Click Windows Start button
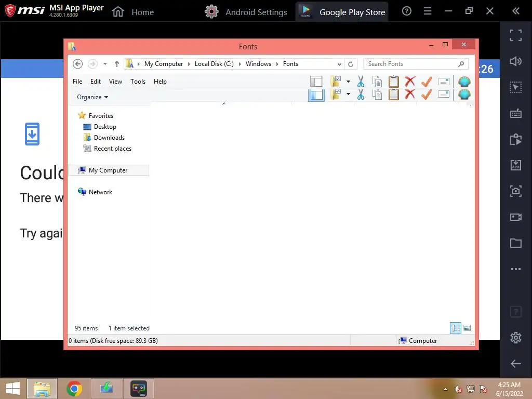This screenshot has height=399, width=532. [x=13, y=389]
